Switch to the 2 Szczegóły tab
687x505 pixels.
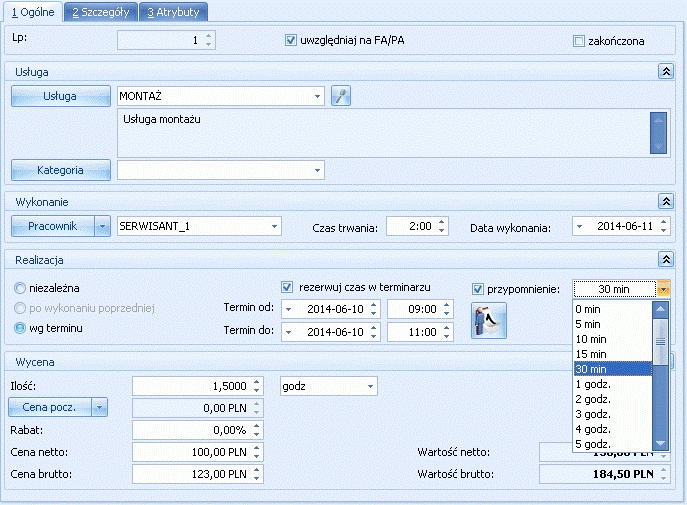pos(101,12)
